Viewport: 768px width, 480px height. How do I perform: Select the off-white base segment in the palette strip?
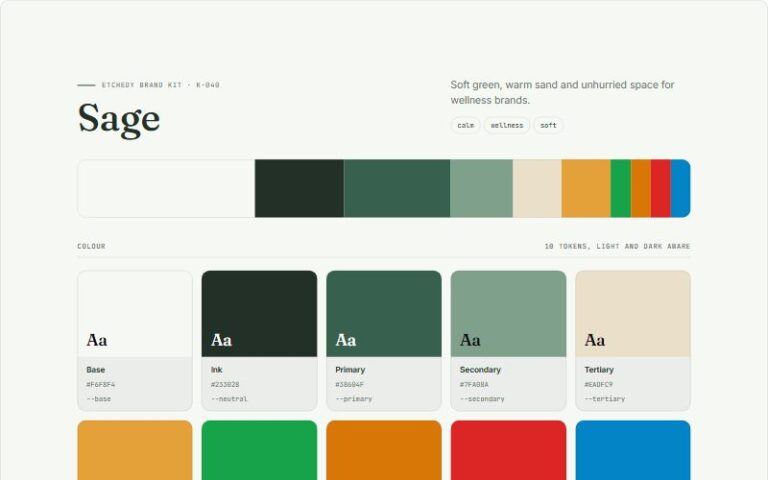click(166, 188)
